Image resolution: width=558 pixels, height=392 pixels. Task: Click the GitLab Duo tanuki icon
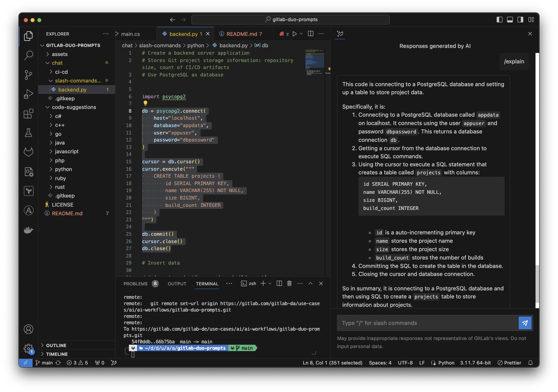340,34
